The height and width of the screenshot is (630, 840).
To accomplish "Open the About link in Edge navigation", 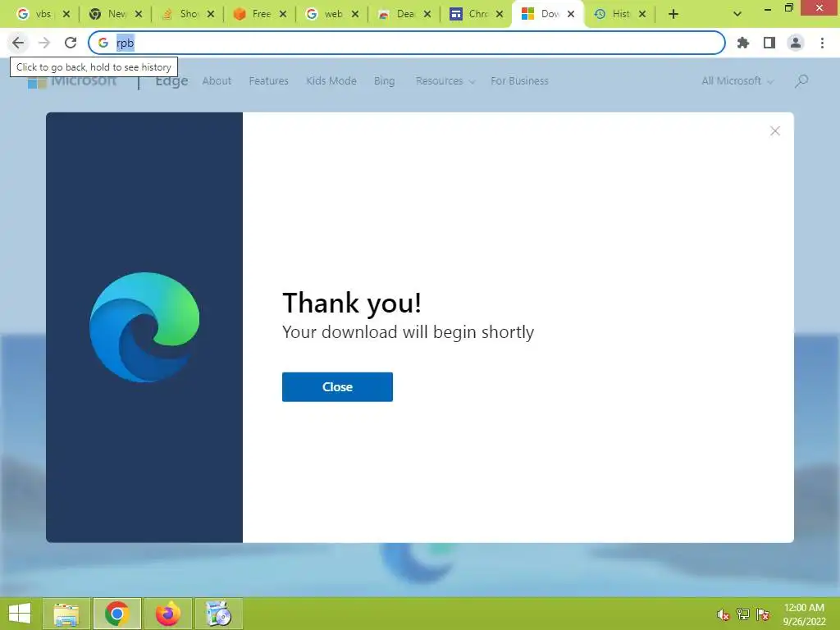I will tap(217, 81).
